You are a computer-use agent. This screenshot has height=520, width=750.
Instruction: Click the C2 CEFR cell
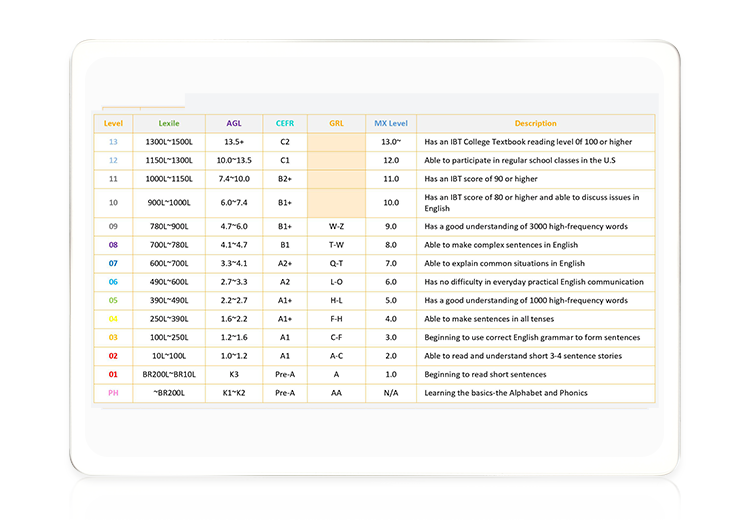pos(285,142)
